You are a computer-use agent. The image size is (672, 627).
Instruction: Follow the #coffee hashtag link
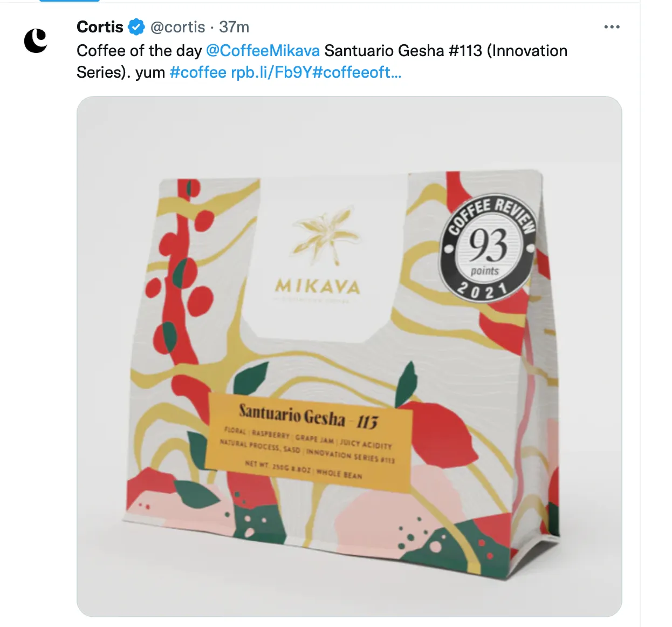point(198,72)
